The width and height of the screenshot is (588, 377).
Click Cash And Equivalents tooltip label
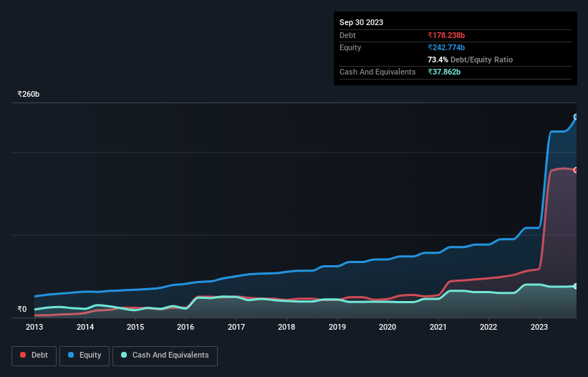pos(377,72)
